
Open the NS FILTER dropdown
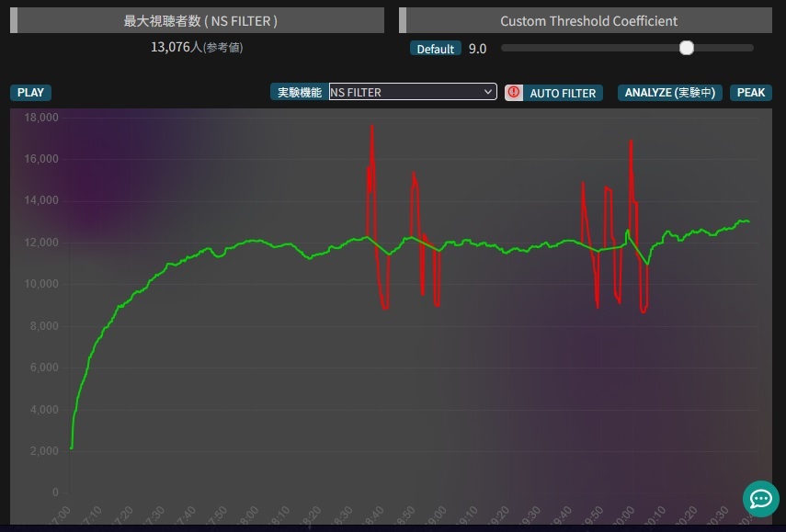coord(413,92)
